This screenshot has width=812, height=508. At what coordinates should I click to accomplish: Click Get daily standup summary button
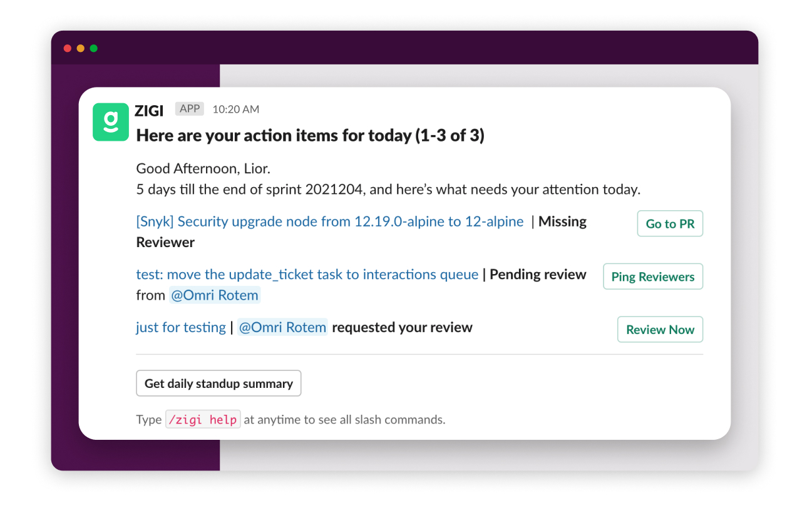click(218, 384)
